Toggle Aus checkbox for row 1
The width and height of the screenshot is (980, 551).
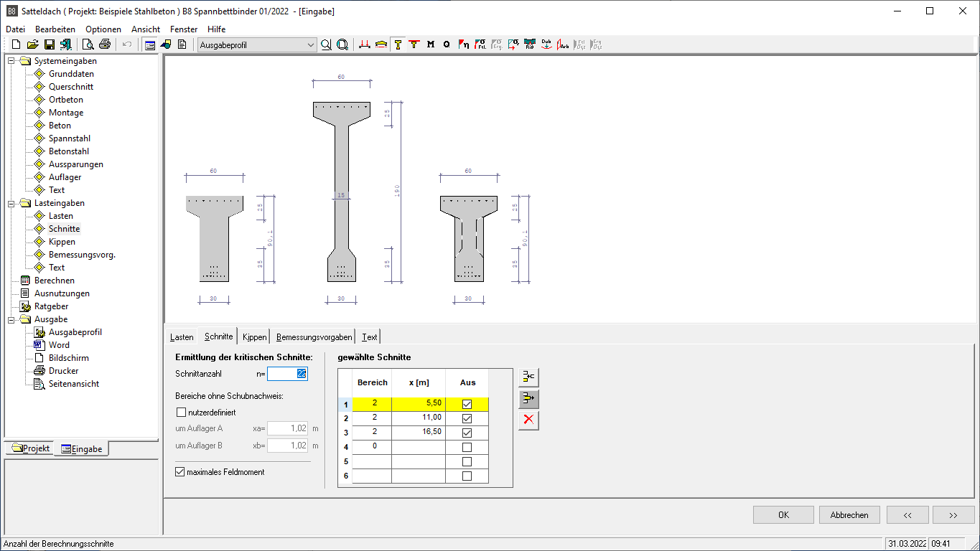[x=467, y=405]
